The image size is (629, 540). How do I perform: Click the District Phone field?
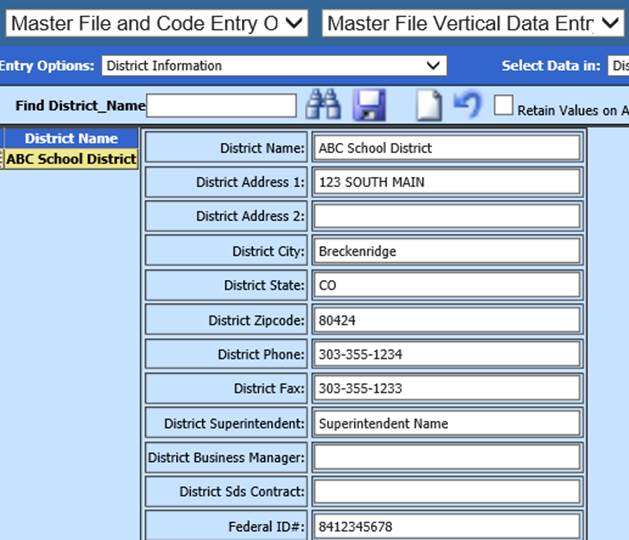tap(446, 354)
